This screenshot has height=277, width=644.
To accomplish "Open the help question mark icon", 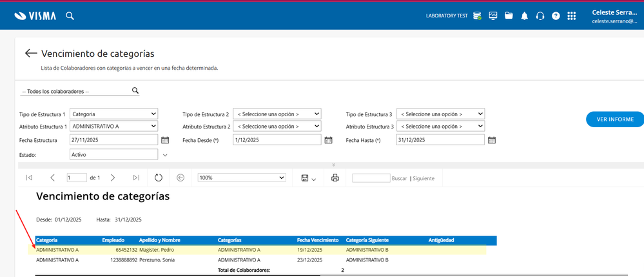I will pyautogui.click(x=556, y=16).
